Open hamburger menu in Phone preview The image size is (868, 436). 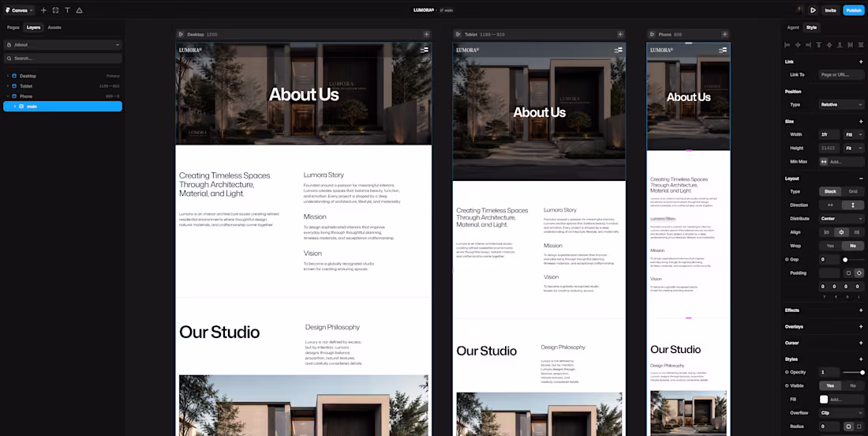coord(723,50)
